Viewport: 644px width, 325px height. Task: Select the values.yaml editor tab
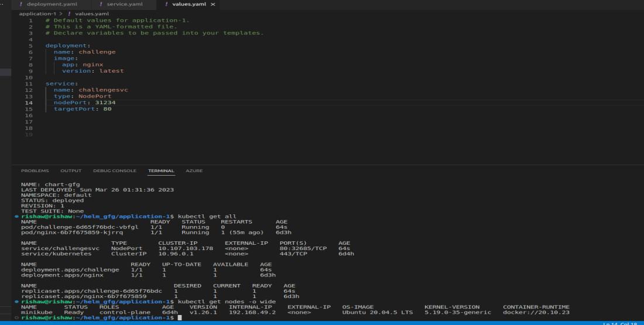coord(189,5)
